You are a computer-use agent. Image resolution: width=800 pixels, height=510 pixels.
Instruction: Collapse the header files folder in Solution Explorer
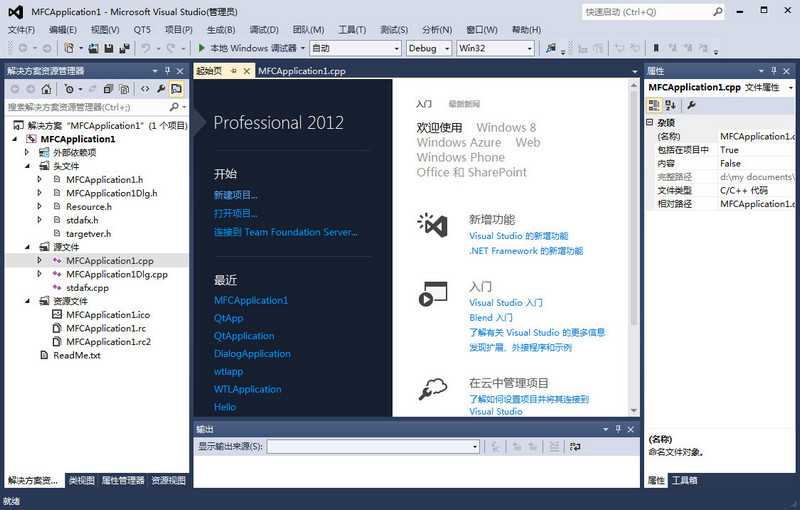(28, 166)
